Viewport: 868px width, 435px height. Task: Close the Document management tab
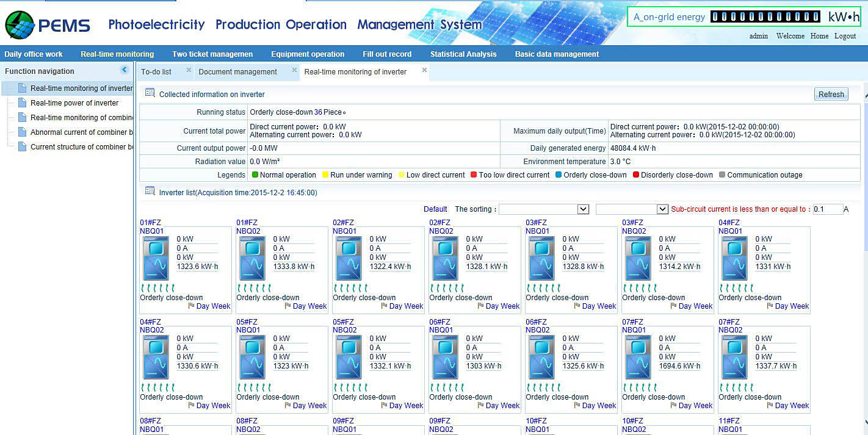(294, 70)
